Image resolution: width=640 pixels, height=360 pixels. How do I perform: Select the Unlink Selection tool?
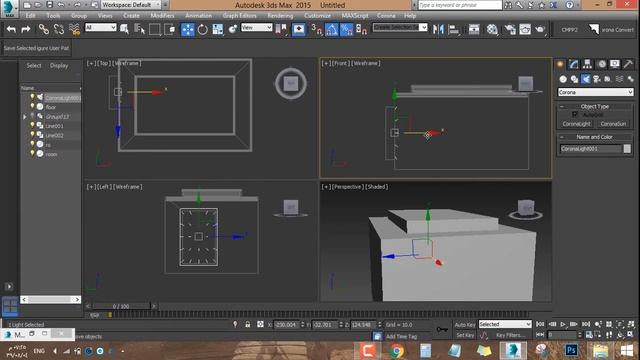(x=59, y=29)
